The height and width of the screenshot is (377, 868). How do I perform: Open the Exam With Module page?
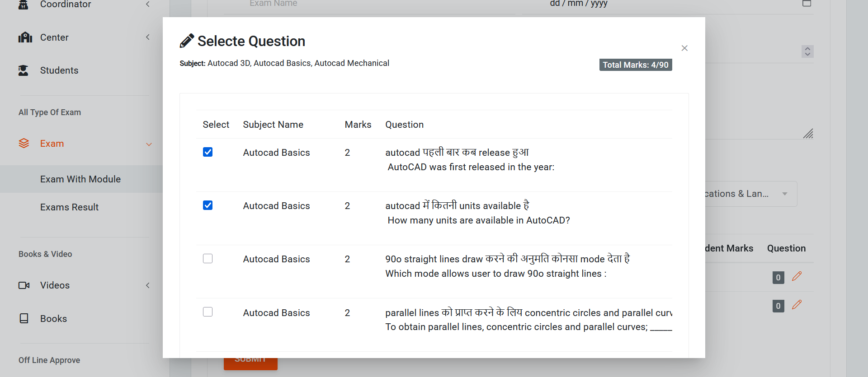click(80, 179)
